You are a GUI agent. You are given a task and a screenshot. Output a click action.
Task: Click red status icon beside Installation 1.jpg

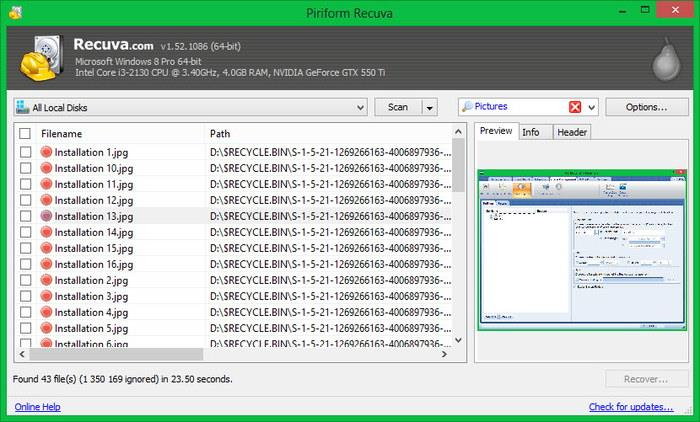coord(46,152)
